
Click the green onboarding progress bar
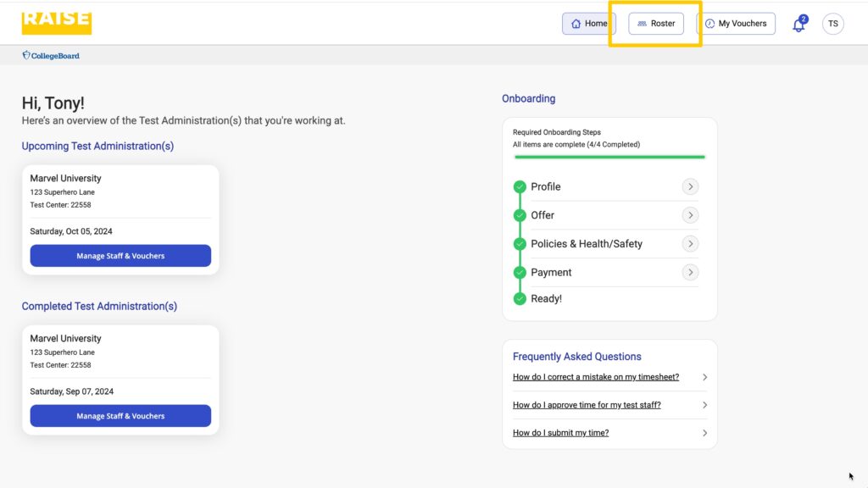pos(609,157)
